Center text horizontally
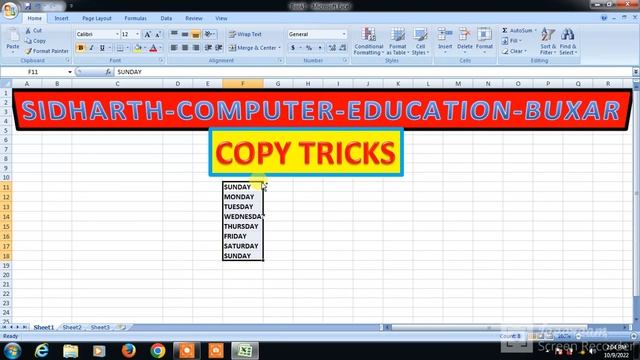This screenshot has width=640, height=360. 185,48
